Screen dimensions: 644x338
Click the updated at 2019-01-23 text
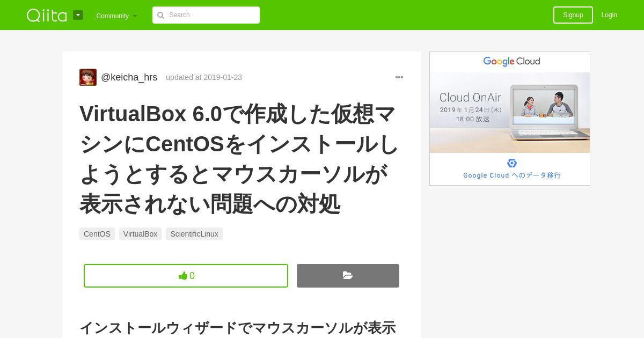(204, 77)
